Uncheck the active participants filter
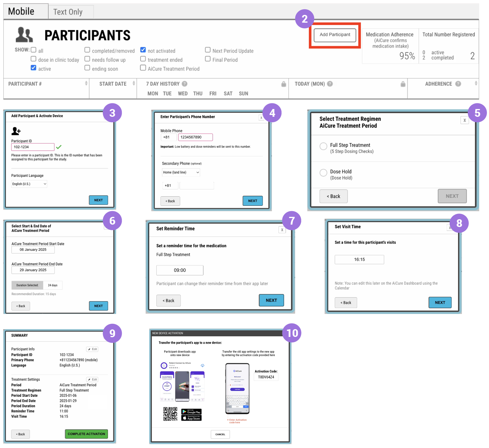Image resolution: width=489 pixels, height=448 pixels. pos(33,68)
